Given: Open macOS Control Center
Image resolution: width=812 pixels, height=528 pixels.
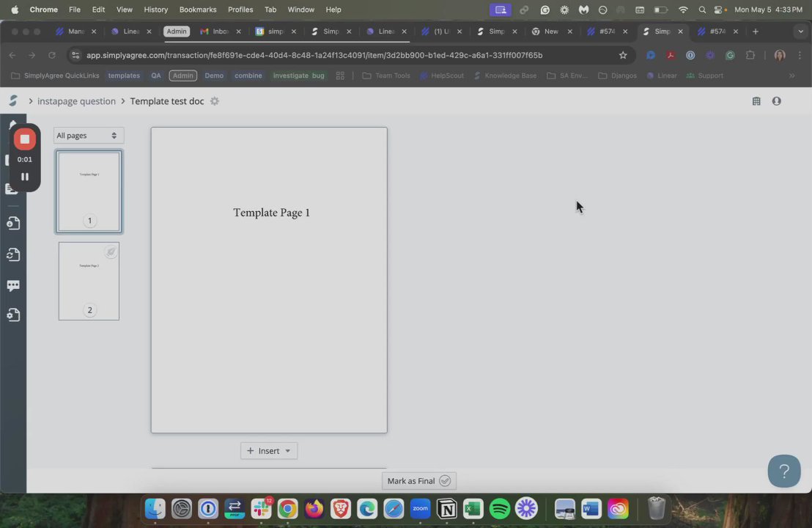Looking at the screenshot, I should tap(720, 10).
